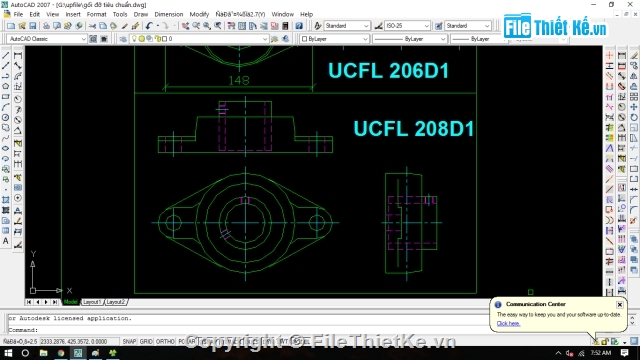Image resolution: width=640 pixels, height=360 pixels.
Task: Select the Multiline Text tool
Action: click(x=5, y=241)
